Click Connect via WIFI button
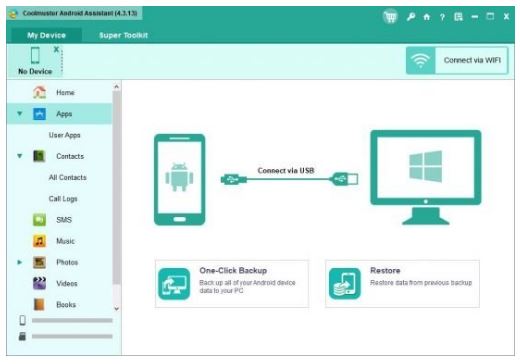Viewport: 520px width, 364px height. pos(457,60)
